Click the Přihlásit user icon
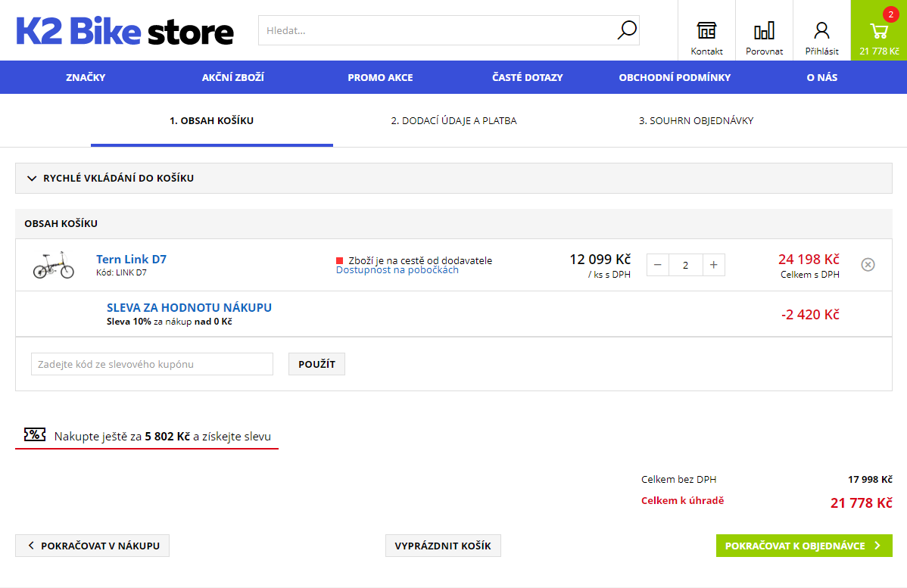Image resolution: width=907 pixels, height=588 pixels. 821,30
